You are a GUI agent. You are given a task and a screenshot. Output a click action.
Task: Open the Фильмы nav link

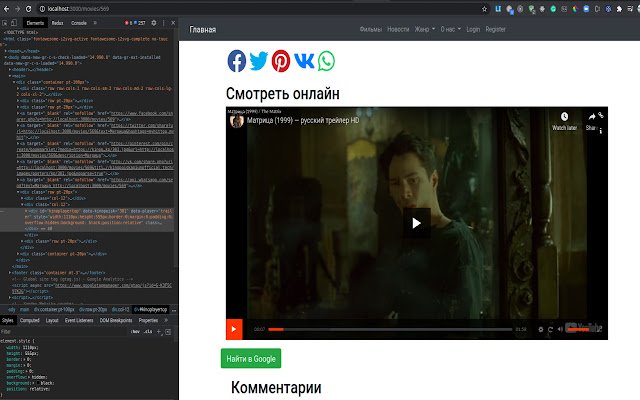371,29
